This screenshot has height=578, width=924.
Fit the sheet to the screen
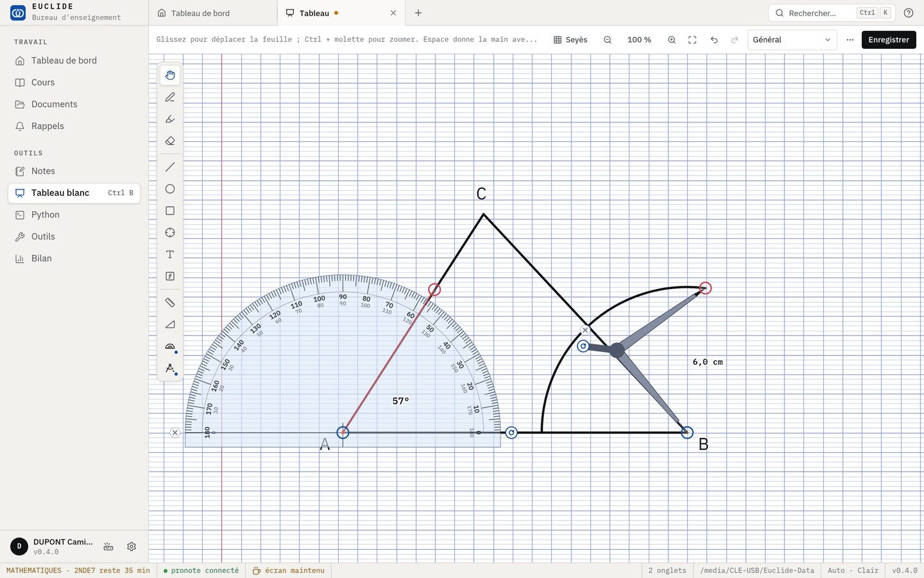click(x=692, y=40)
